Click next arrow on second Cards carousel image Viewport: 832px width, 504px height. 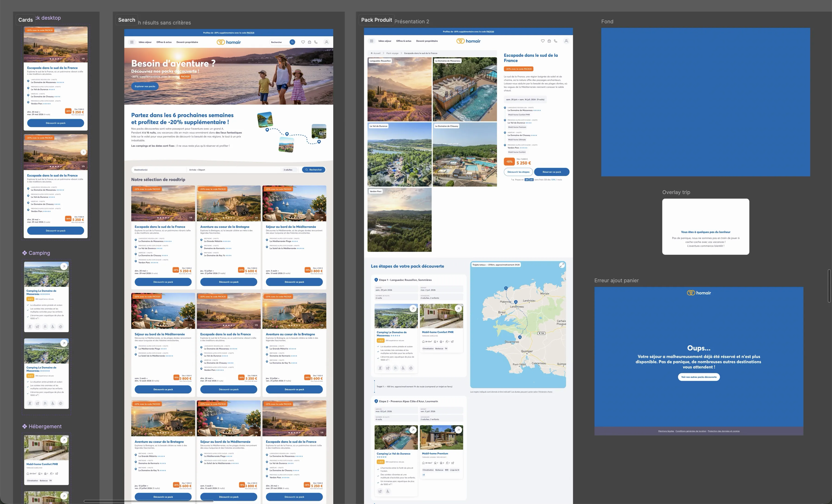click(x=83, y=152)
